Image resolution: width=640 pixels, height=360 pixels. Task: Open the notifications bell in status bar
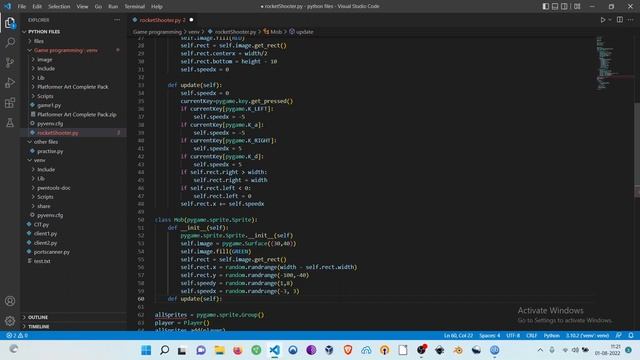click(631, 335)
